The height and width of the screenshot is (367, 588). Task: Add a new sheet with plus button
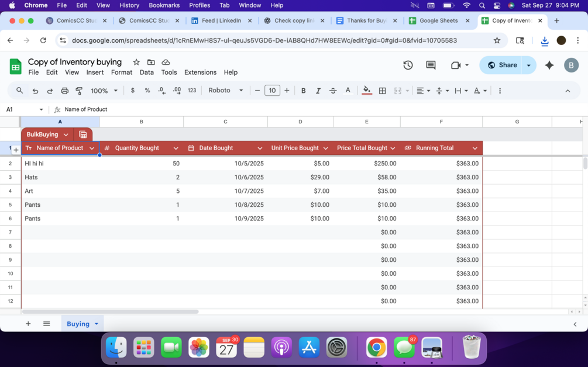coord(28,324)
